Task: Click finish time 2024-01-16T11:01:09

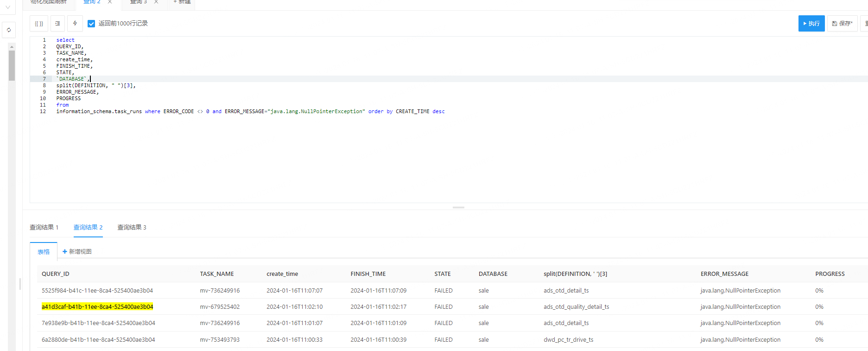Action: click(x=378, y=323)
